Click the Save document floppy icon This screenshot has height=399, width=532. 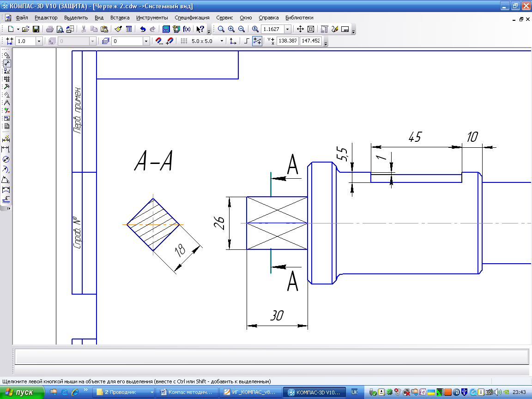tap(36, 29)
